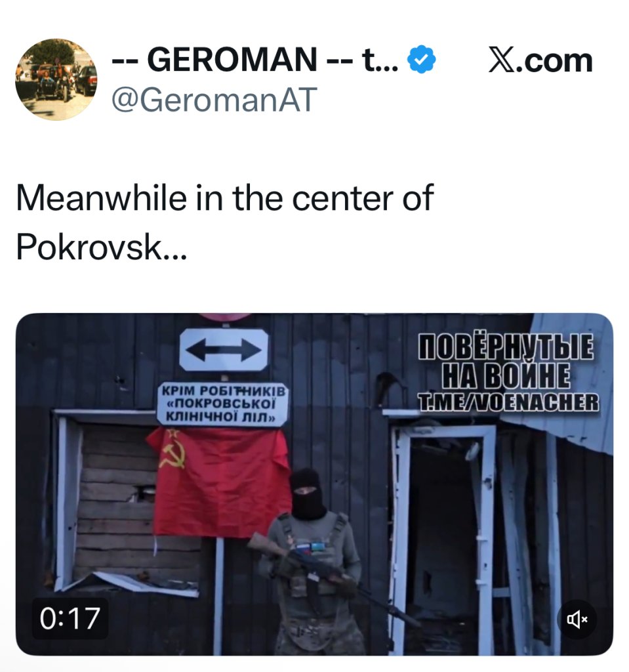Screen dimensions: 629x672
Task: Click the flag patch on soldier's vest
Action: tap(310, 548)
